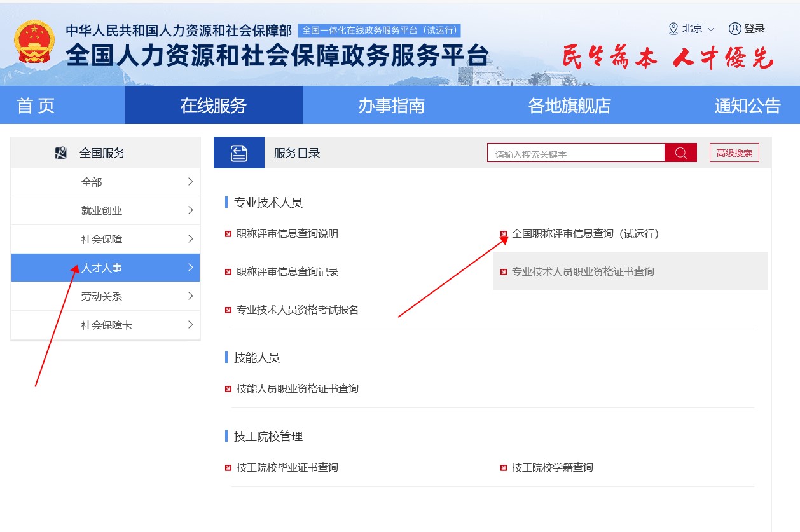The image size is (800, 532).
Task: Click the location pin icon beside 北京
Action: tap(673, 29)
